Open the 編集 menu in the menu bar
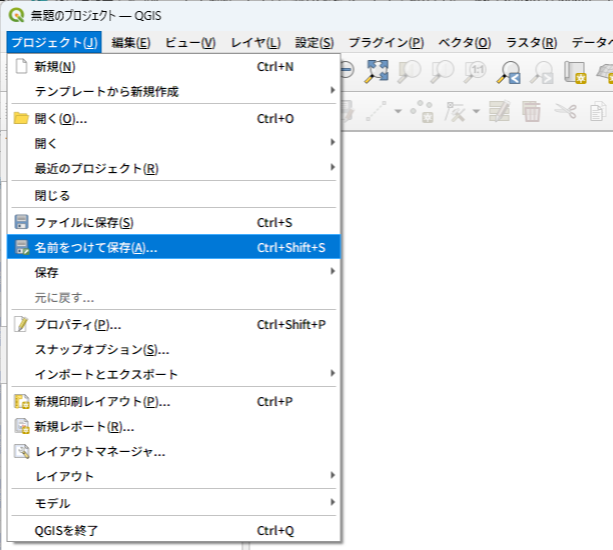 (x=131, y=42)
